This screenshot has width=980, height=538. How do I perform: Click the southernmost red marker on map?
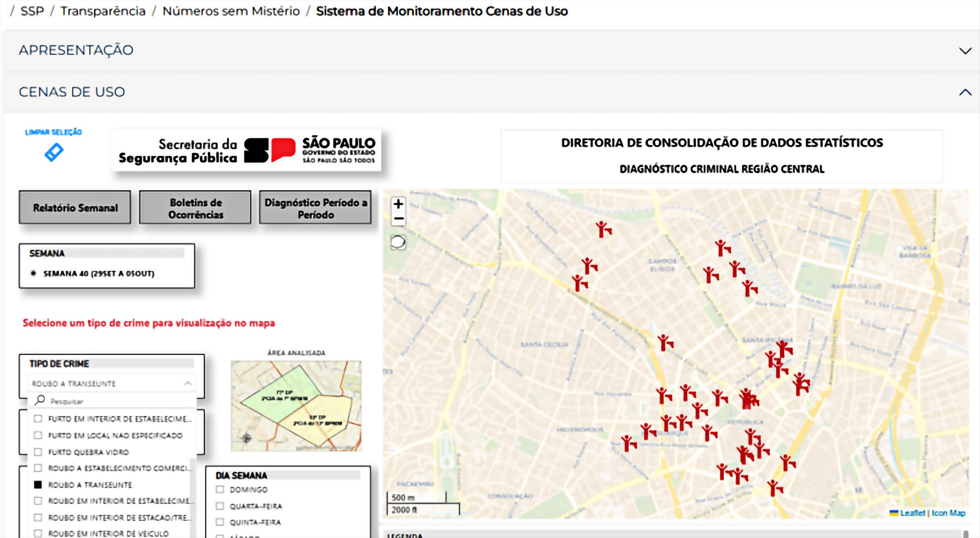coord(774,488)
